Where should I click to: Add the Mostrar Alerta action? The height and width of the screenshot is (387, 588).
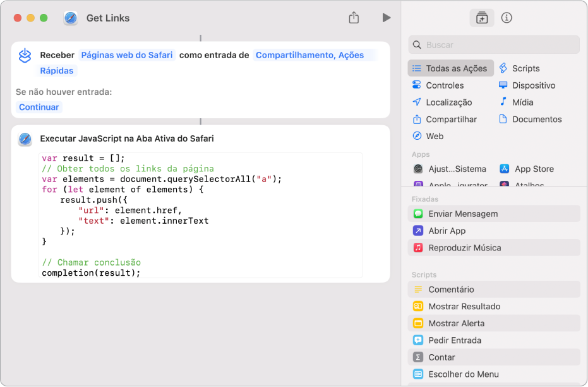[x=456, y=323]
